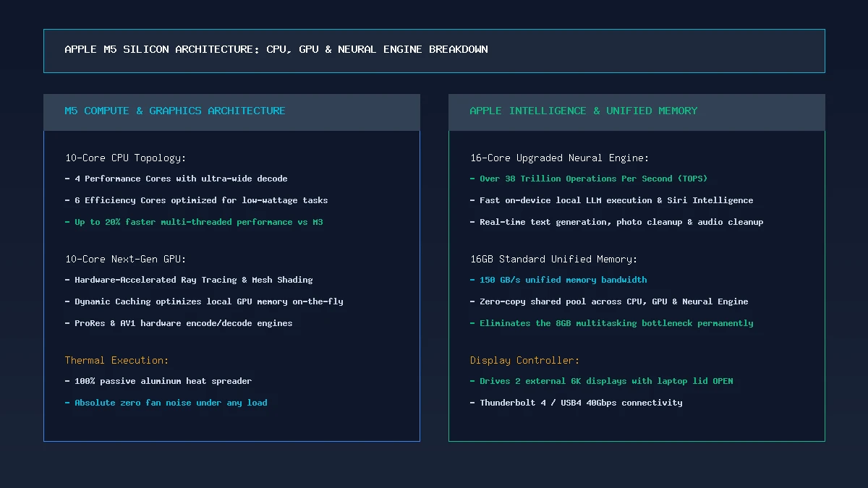868x488 pixels.
Task: Select 'M5 Compute & Graphics Architecture' panel header
Action: (x=231, y=112)
